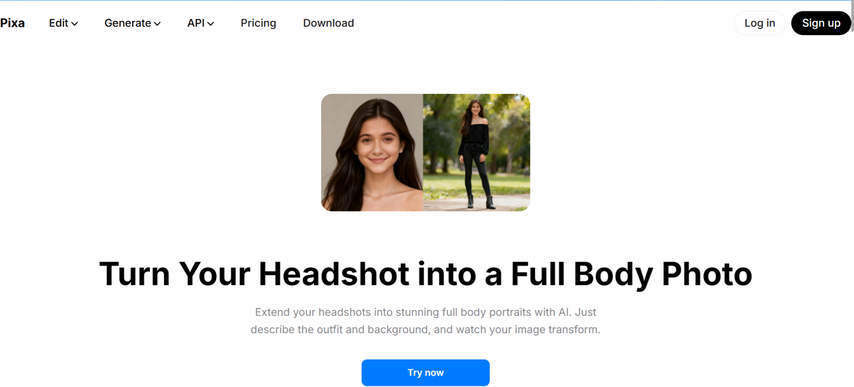Image resolution: width=854 pixels, height=387 pixels.
Task: Click the 'Turn Your Headshot into a Full Body Photo' heading
Action: coord(425,273)
